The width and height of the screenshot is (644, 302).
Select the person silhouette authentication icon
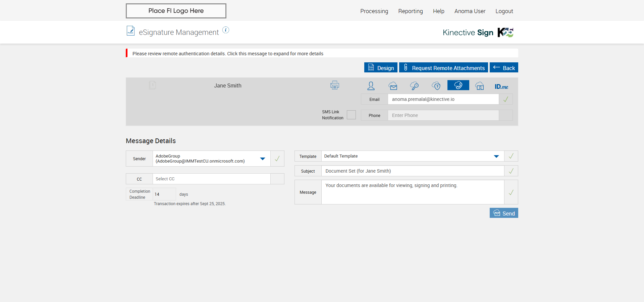click(x=371, y=86)
